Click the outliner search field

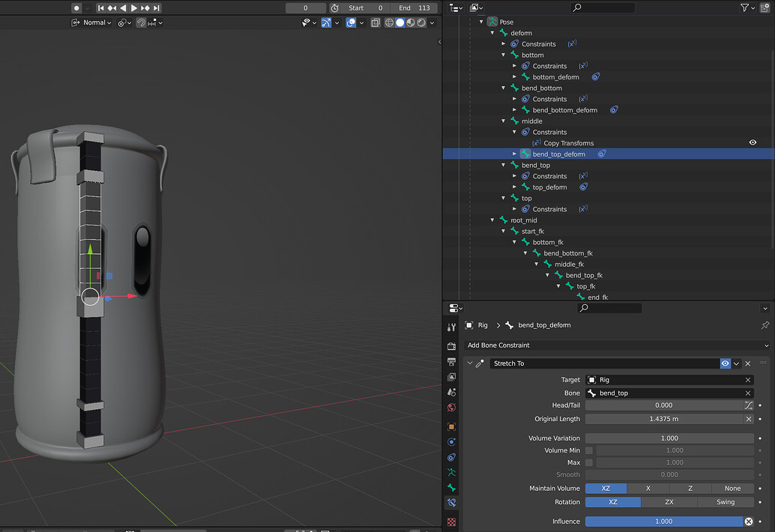603,7
